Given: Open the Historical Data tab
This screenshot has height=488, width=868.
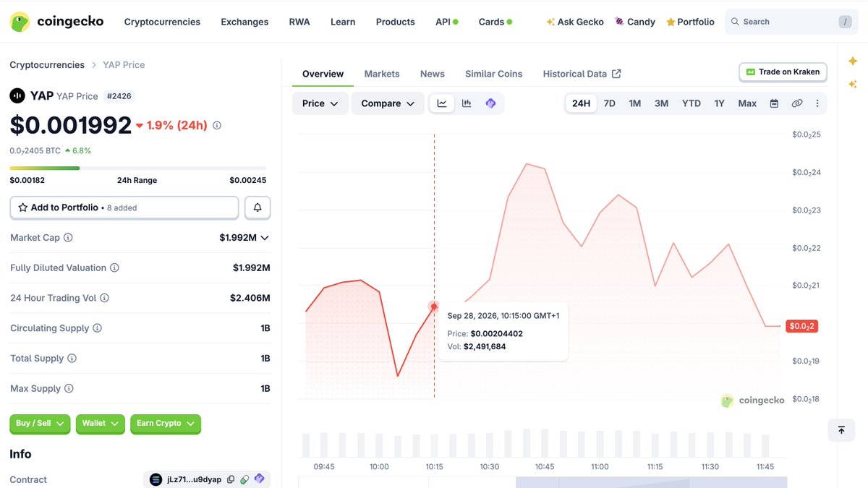Looking at the screenshot, I should 582,74.
